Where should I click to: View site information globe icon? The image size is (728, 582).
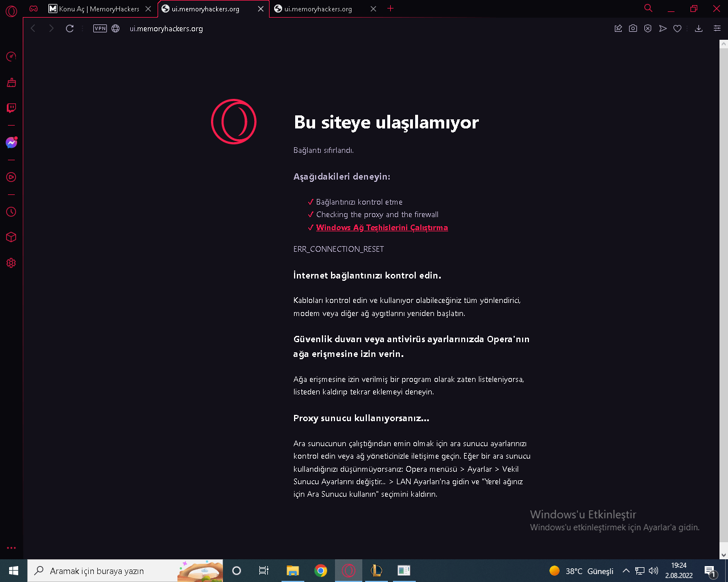[x=115, y=28]
